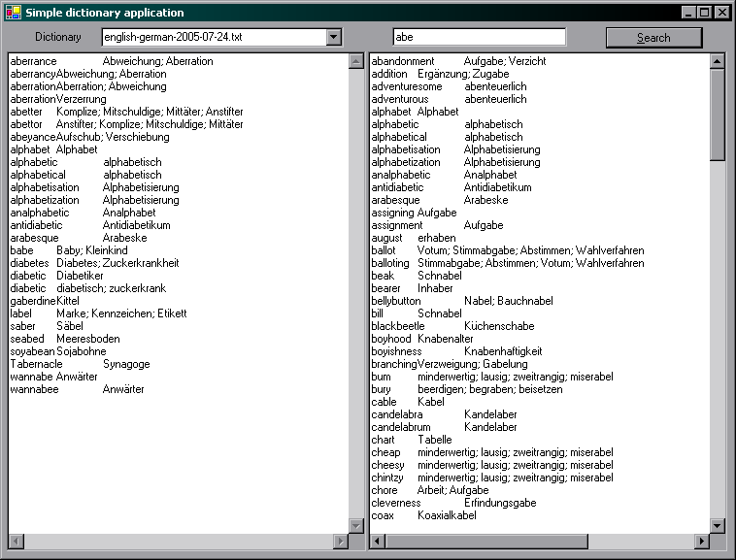Click the search input field containing 'abe'
The height and width of the screenshot is (560, 736).
pyautogui.click(x=480, y=37)
